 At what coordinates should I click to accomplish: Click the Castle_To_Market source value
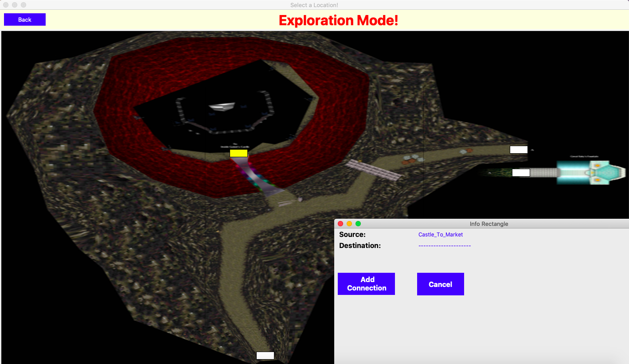pyautogui.click(x=440, y=235)
